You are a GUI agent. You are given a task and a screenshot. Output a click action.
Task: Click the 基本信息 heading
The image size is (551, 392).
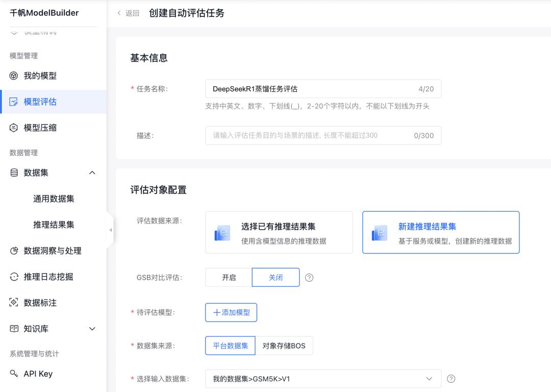[148, 58]
